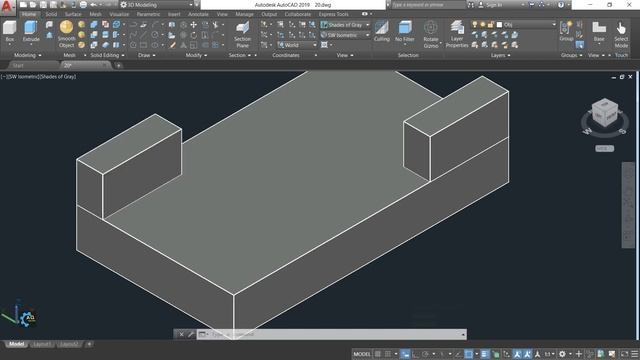Open status bar customization menu icon

[x=634, y=354]
